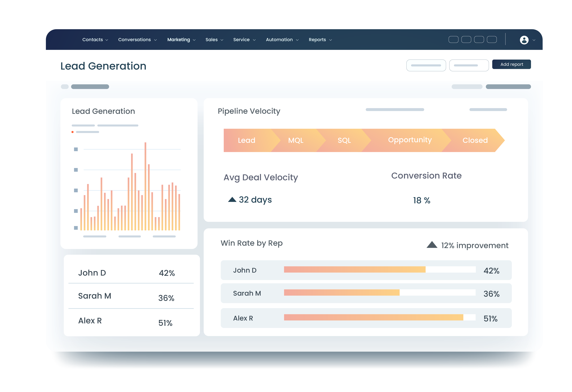Select the MQL pipeline stage
The image size is (572, 392).
pos(296,140)
